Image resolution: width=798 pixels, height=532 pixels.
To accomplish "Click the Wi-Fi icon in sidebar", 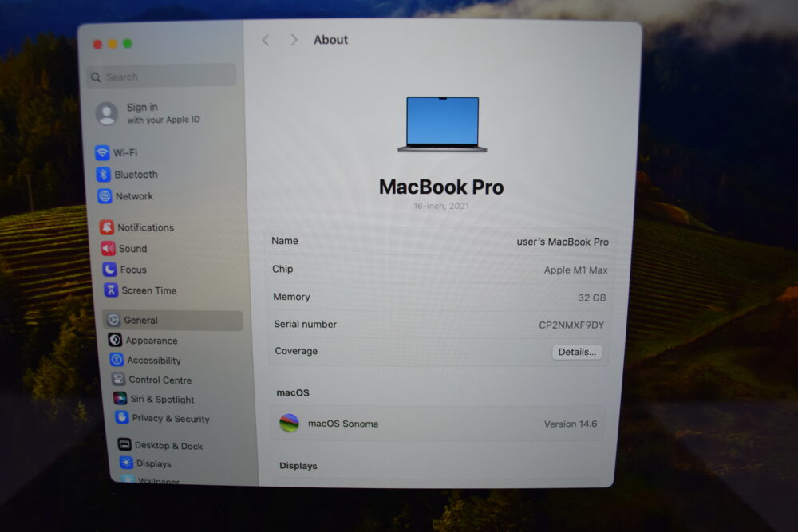I will coord(102,152).
